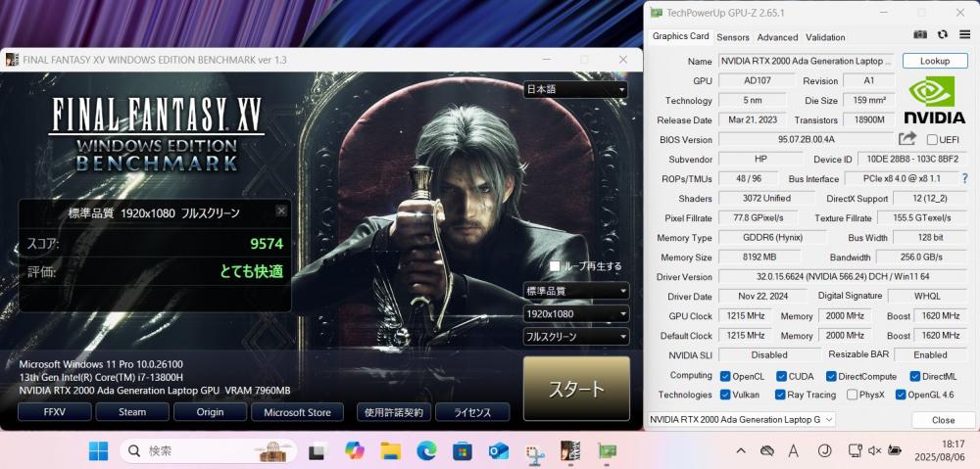Click the ライセンス button

point(472,412)
